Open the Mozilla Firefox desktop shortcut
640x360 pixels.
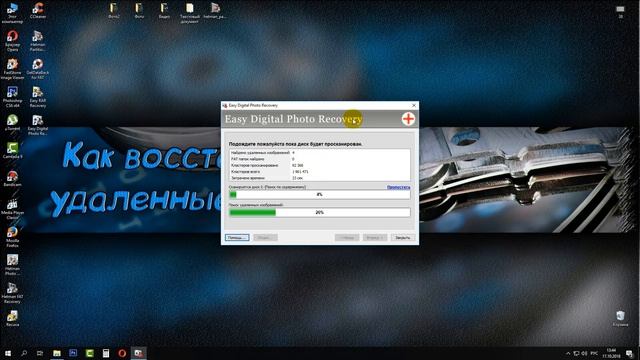(x=12, y=237)
